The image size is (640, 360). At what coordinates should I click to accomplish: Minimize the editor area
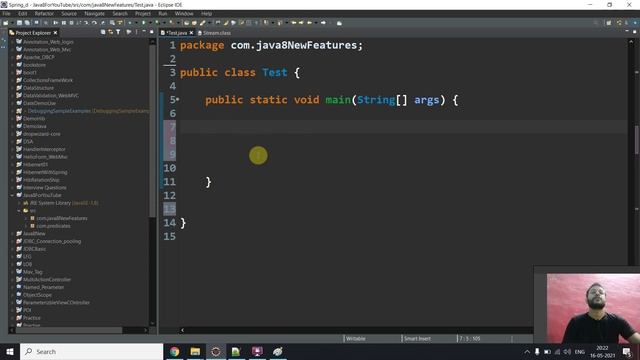pos(627,32)
